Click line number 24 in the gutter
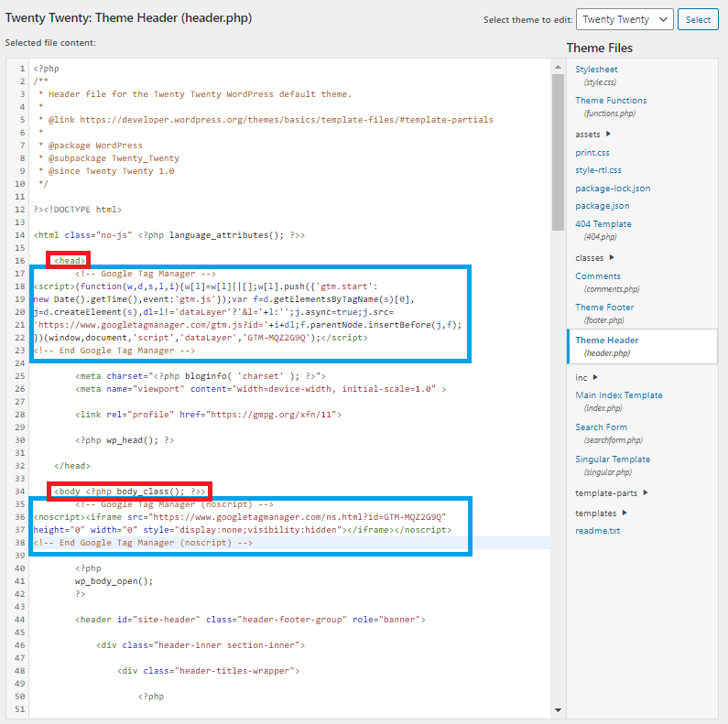This screenshot has width=728, height=724. (x=19, y=363)
